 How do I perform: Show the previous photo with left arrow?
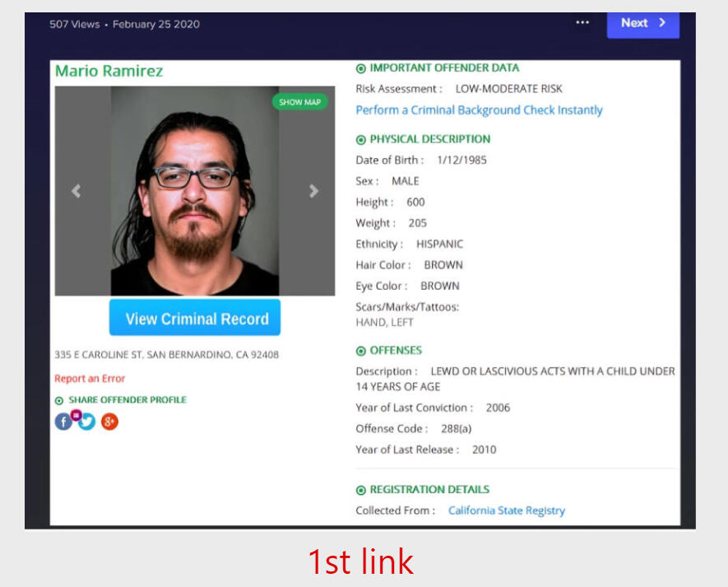[x=77, y=190]
